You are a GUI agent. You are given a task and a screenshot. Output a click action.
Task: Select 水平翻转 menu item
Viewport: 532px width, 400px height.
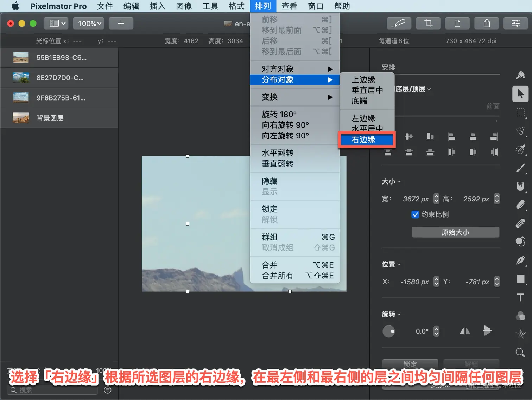pos(295,153)
